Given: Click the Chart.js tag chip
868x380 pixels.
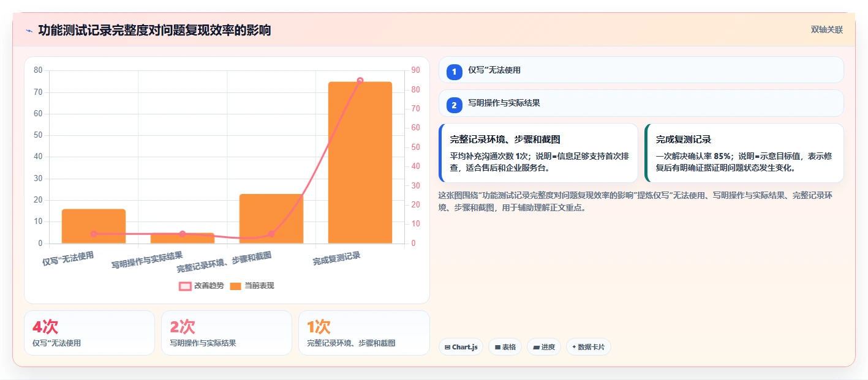Looking at the screenshot, I should click(461, 347).
